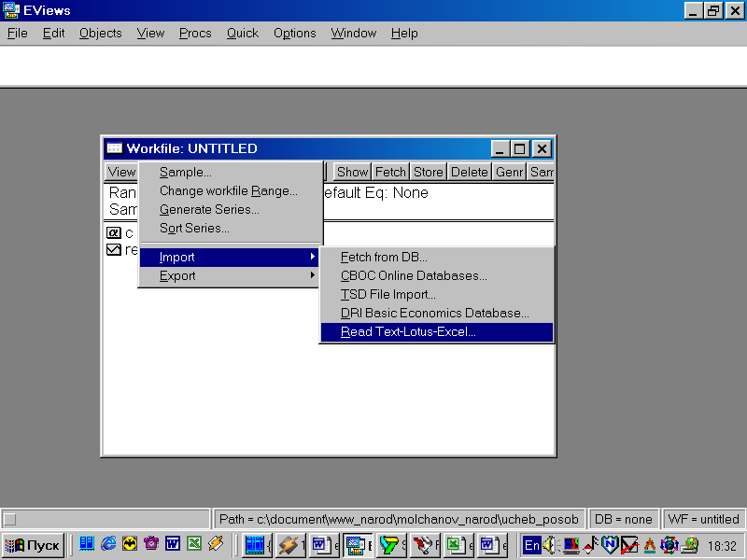Viewport: 747px width, 560px height.
Task: Click the 18:32 system clock
Action: 722,546
